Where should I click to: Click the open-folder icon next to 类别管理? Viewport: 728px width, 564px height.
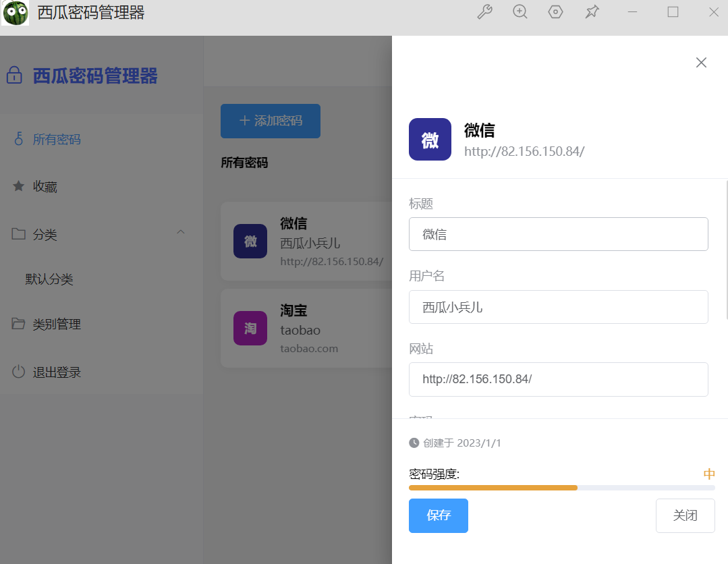click(x=19, y=324)
